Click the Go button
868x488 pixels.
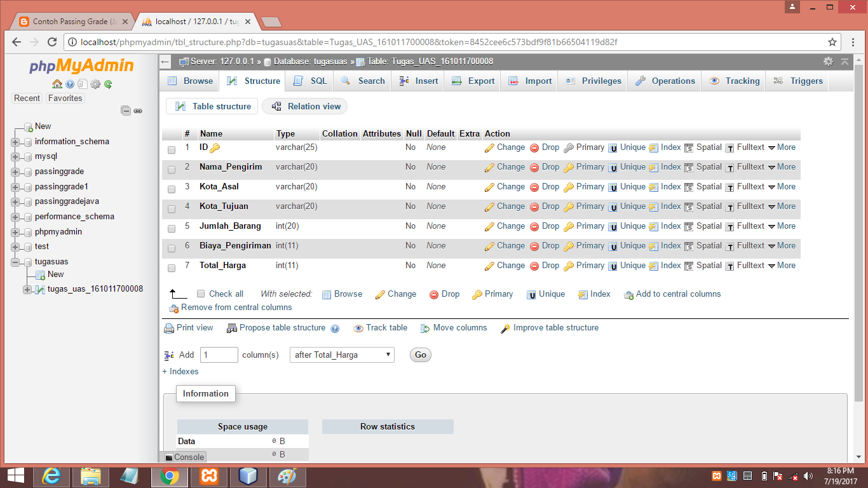coord(419,355)
